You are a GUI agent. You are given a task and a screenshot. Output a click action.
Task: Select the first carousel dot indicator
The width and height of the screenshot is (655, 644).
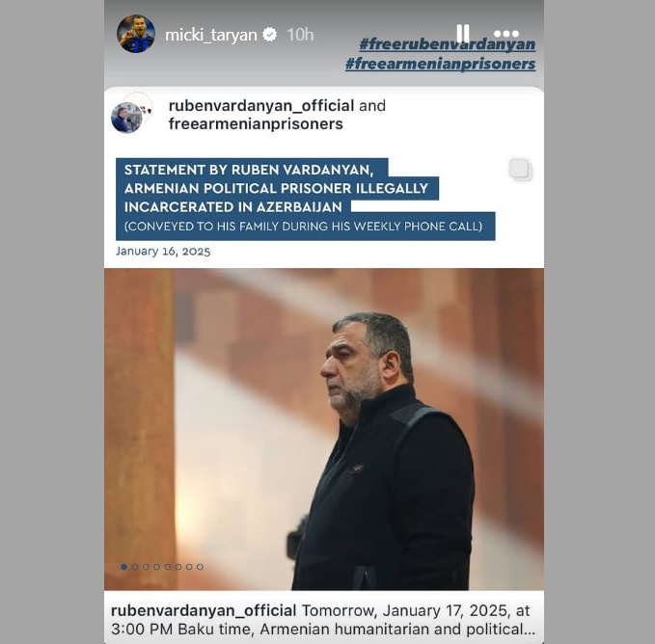coord(124,567)
